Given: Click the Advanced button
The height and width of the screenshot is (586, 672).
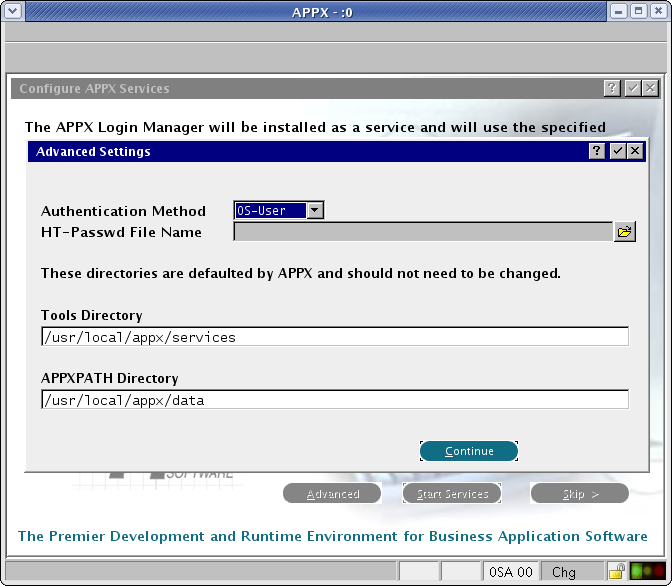Looking at the screenshot, I should tap(333, 494).
